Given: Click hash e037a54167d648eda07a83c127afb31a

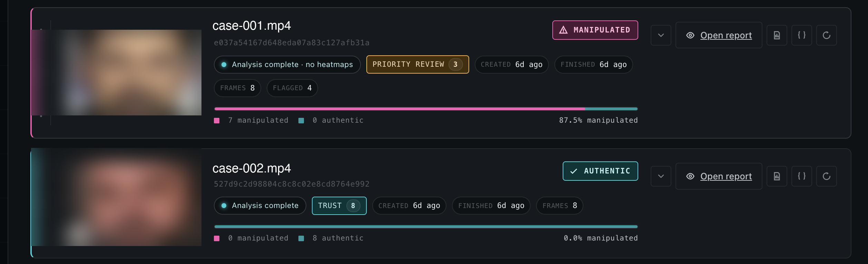Looking at the screenshot, I should click(292, 43).
